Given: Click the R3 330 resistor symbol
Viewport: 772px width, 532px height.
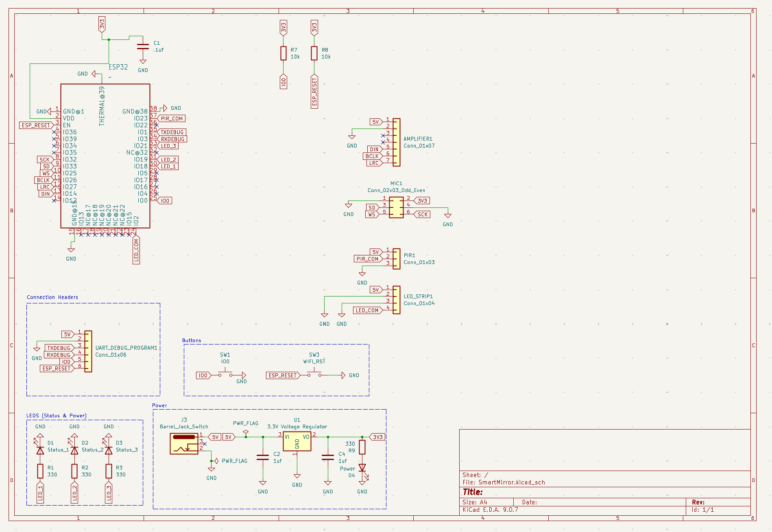Looking at the screenshot, I should pyautogui.click(x=109, y=471).
